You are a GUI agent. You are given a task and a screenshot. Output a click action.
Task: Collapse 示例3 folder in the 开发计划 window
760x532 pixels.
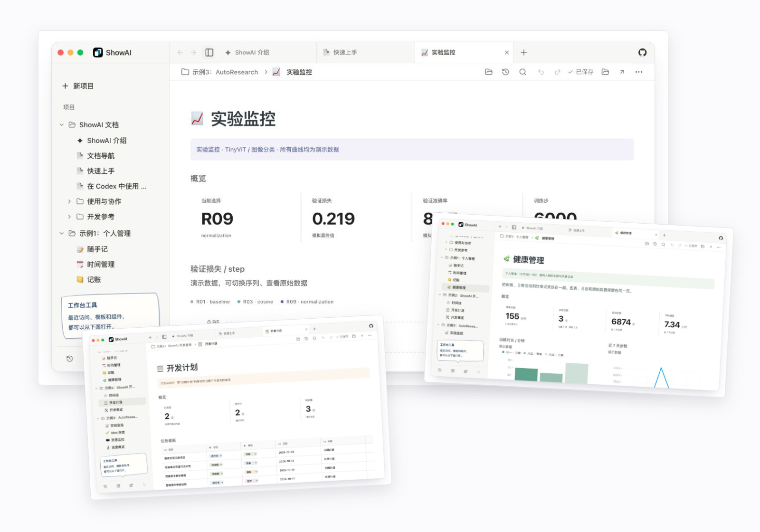(98, 419)
